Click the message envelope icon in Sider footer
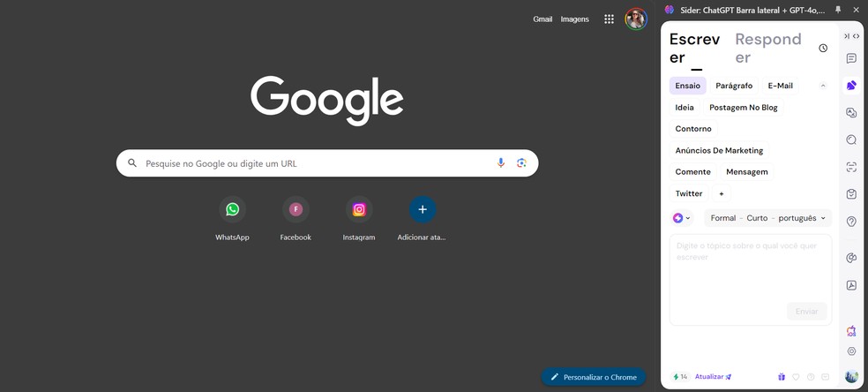 click(x=826, y=376)
